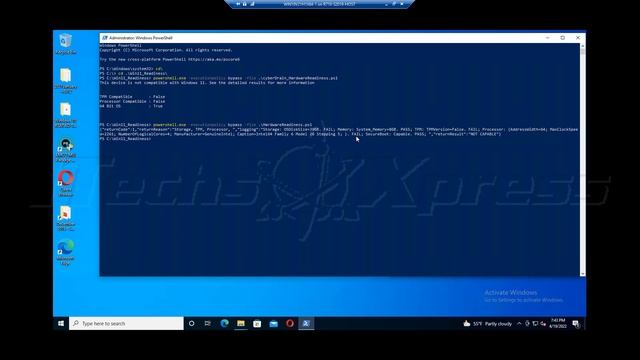Open the notification center icon
The image size is (640, 360).
click(x=576, y=323)
